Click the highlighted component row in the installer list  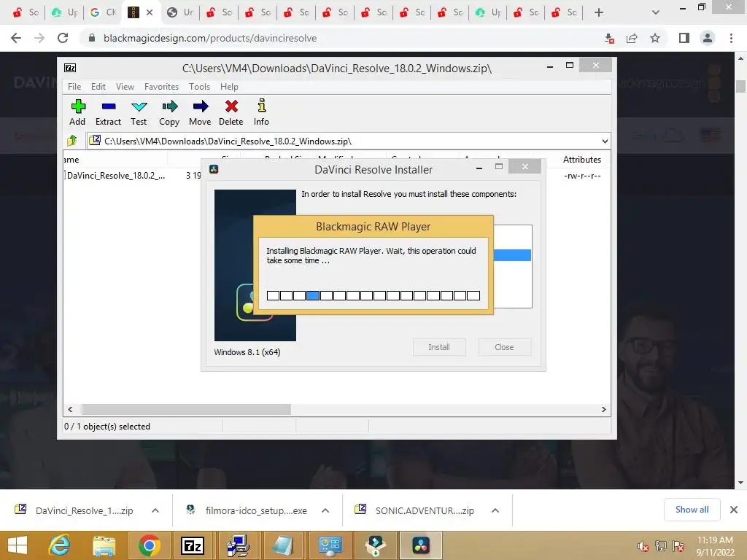tap(512, 255)
